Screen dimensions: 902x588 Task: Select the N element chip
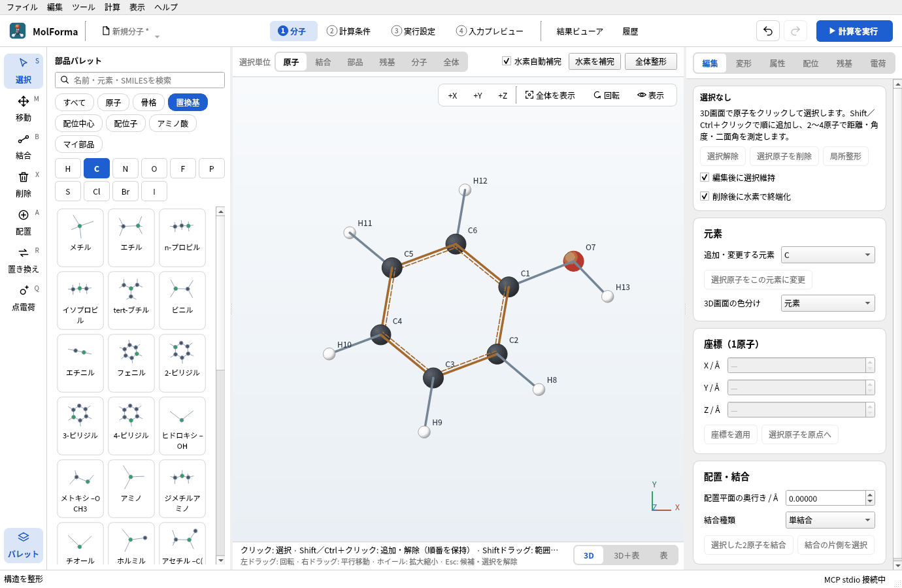click(x=125, y=169)
